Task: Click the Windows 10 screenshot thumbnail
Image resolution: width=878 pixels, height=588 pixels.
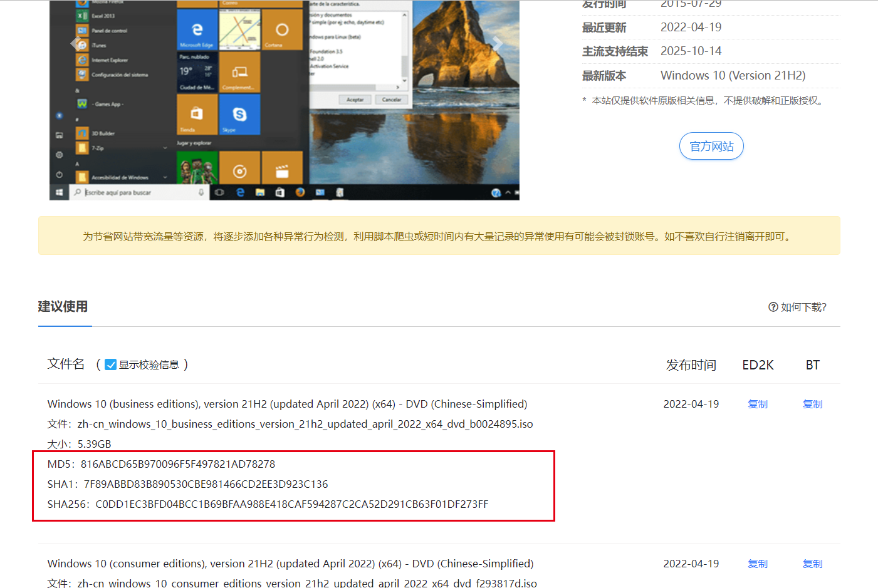Action: (x=285, y=100)
